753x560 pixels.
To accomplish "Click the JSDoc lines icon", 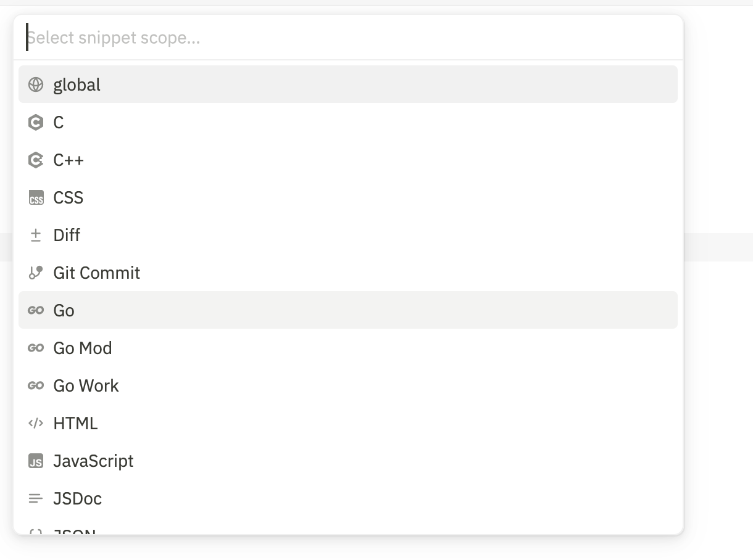I will [x=36, y=498].
